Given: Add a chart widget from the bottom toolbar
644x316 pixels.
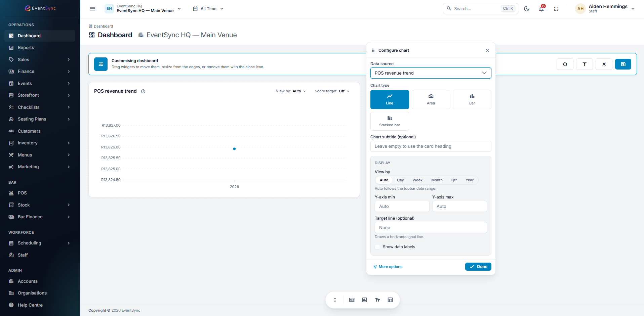Looking at the screenshot, I should [365, 300].
